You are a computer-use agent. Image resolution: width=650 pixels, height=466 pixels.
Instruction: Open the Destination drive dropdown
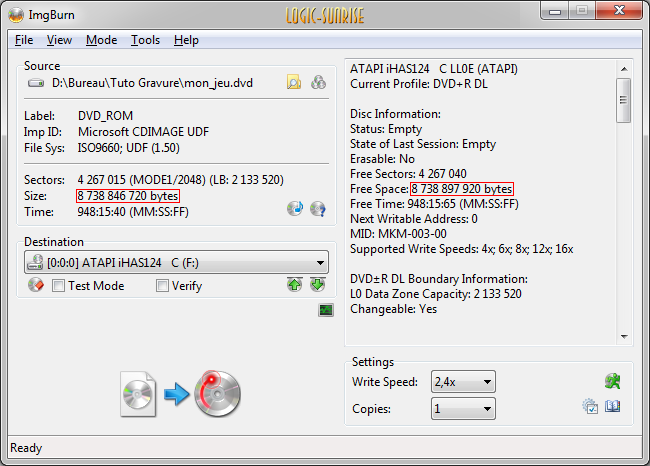(177, 262)
